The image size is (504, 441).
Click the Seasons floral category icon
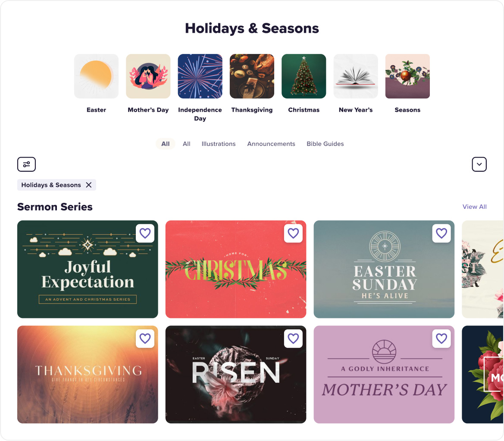pos(407,76)
